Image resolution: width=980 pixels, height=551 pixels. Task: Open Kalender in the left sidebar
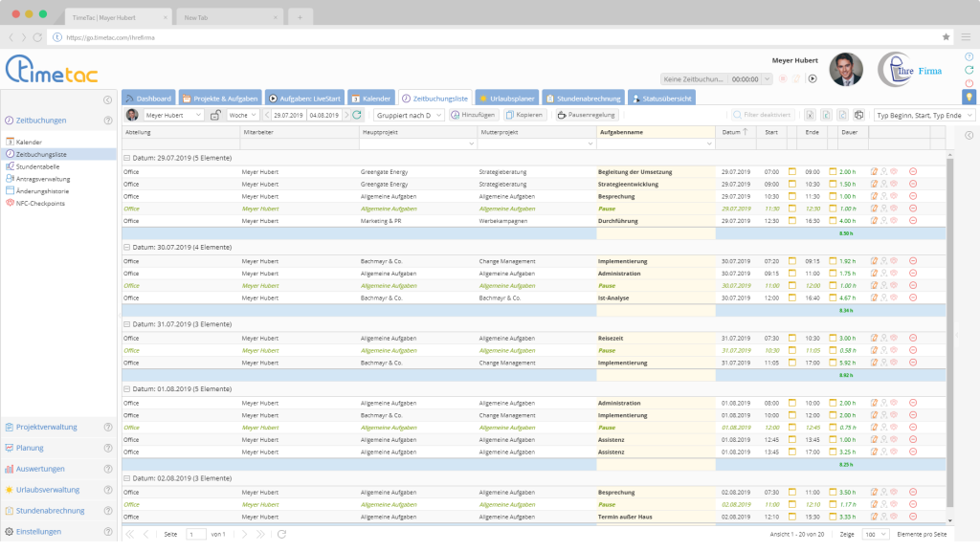28,143
